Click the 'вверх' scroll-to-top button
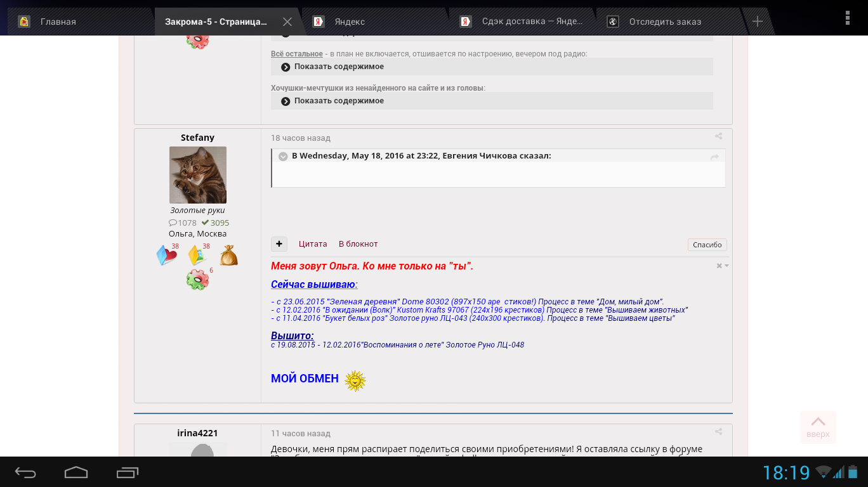The image size is (868, 487). pos(818,427)
